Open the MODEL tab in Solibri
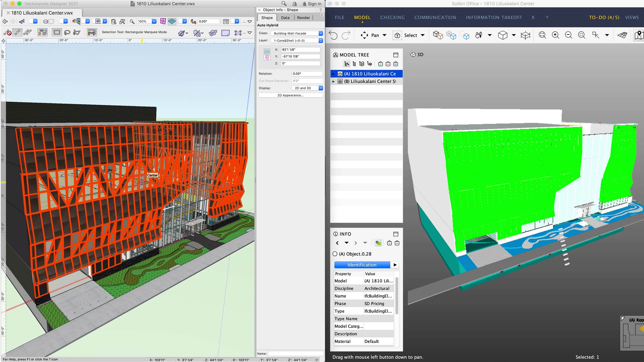The height and width of the screenshot is (362, 644). pyautogui.click(x=362, y=17)
